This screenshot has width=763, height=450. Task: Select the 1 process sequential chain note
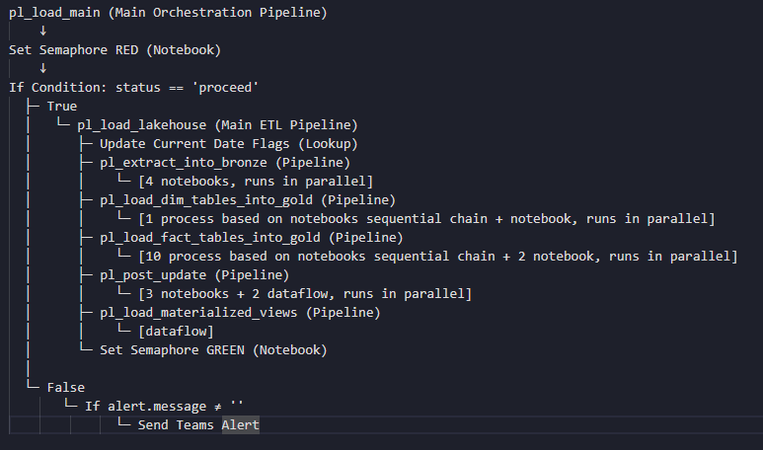(427, 219)
